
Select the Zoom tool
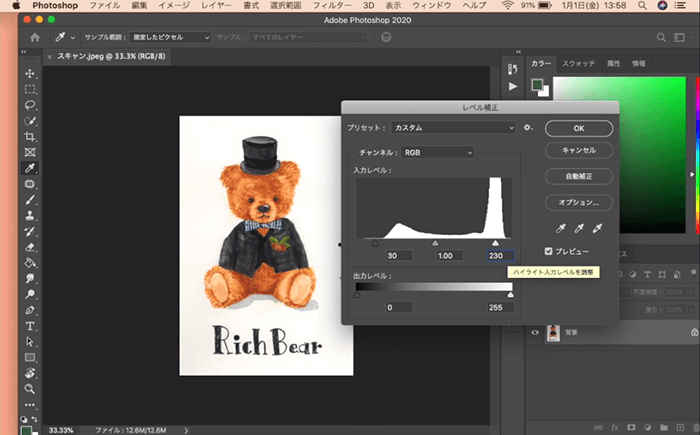pyautogui.click(x=30, y=389)
